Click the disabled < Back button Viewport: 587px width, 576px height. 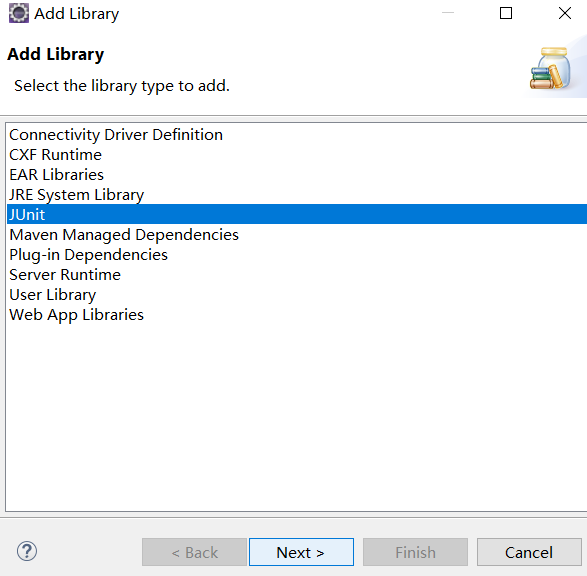[194, 552]
